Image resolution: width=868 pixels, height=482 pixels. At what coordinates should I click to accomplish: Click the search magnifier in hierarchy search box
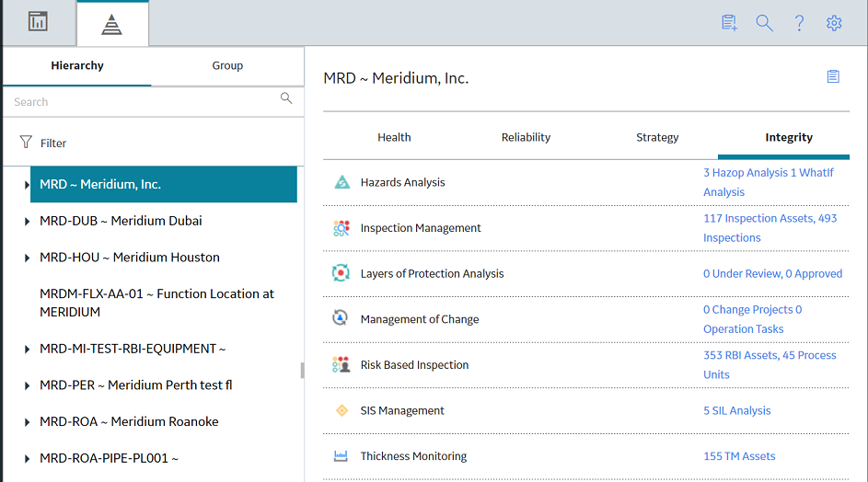tap(286, 98)
